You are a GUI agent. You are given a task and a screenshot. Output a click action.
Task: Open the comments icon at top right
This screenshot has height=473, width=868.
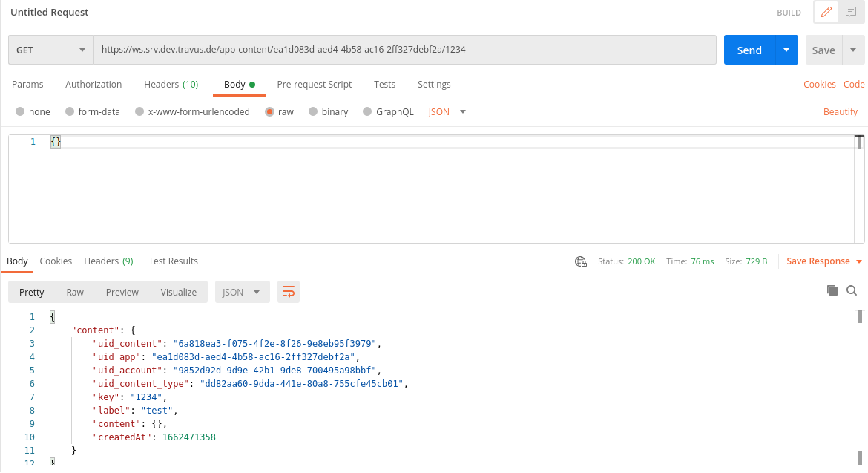click(x=851, y=12)
